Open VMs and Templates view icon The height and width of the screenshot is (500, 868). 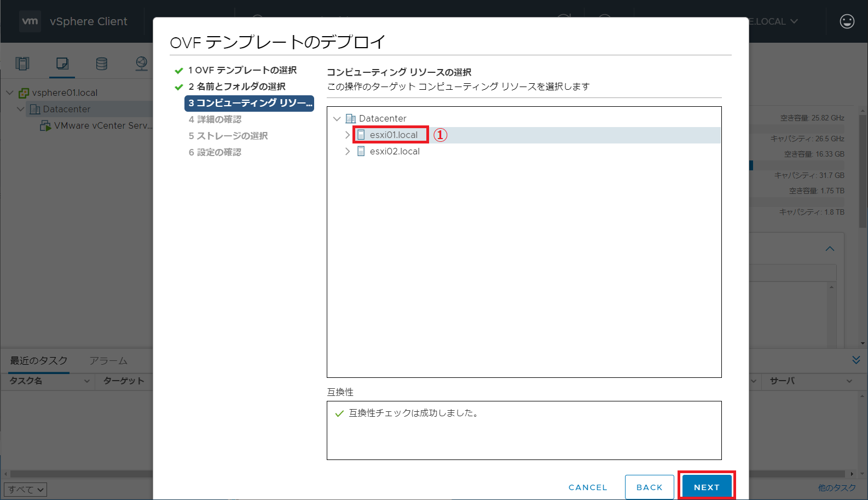(x=62, y=64)
